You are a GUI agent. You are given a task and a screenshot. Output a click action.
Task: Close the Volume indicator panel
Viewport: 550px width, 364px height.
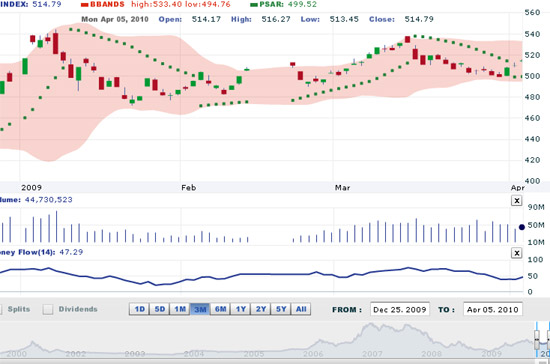click(x=516, y=201)
